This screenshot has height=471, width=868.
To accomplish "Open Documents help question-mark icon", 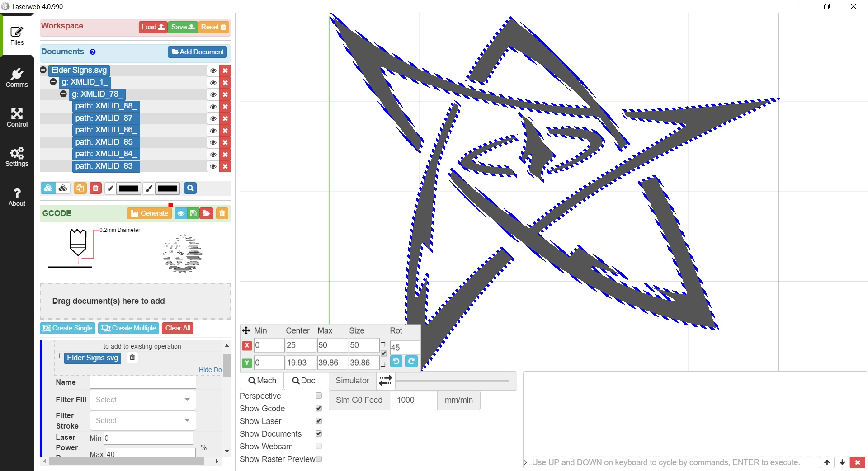I will [x=93, y=52].
